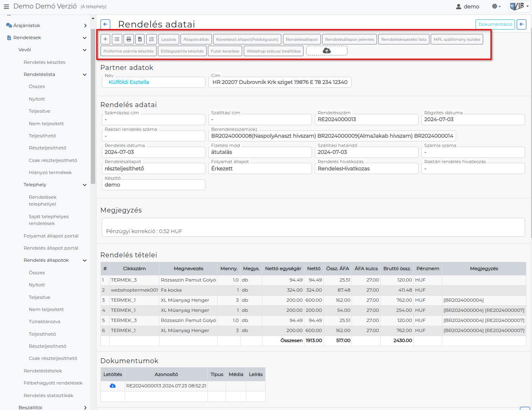Screen dimensions: 532x410
Task: Click the Bruttó össz. column header
Action: point(397,269)
